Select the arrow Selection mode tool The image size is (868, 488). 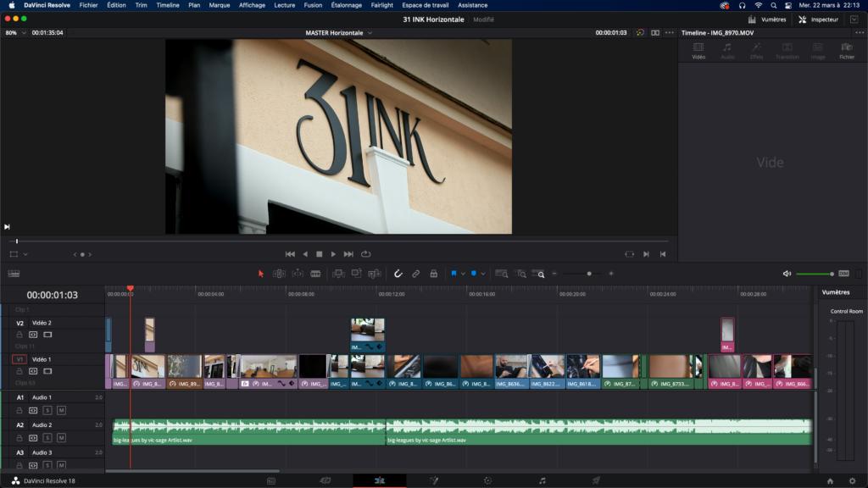pos(261,274)
